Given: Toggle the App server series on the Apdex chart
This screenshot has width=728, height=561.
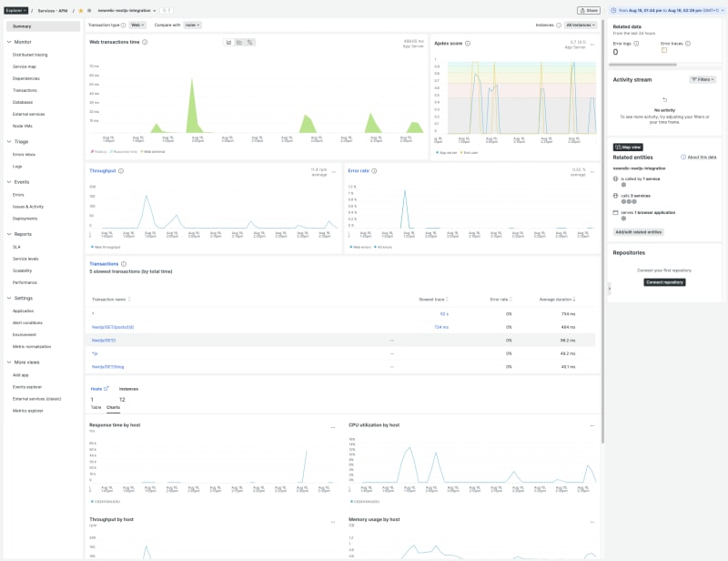Looking at the screenshot, I should [447, 151].
